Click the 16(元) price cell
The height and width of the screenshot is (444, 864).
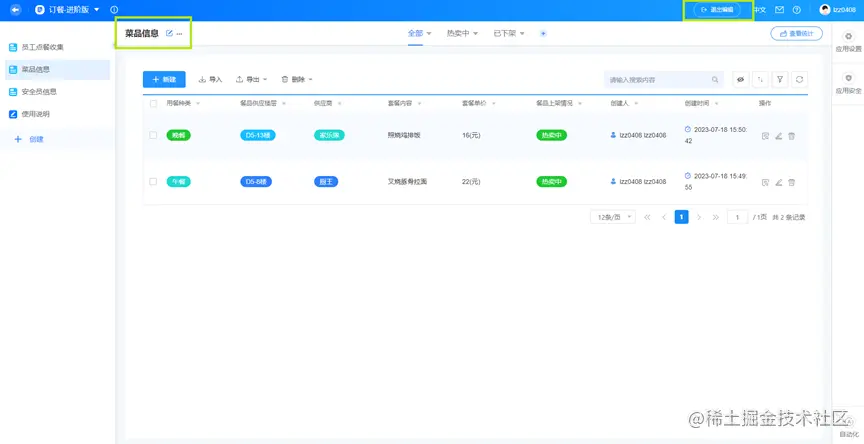coord(471,135)
